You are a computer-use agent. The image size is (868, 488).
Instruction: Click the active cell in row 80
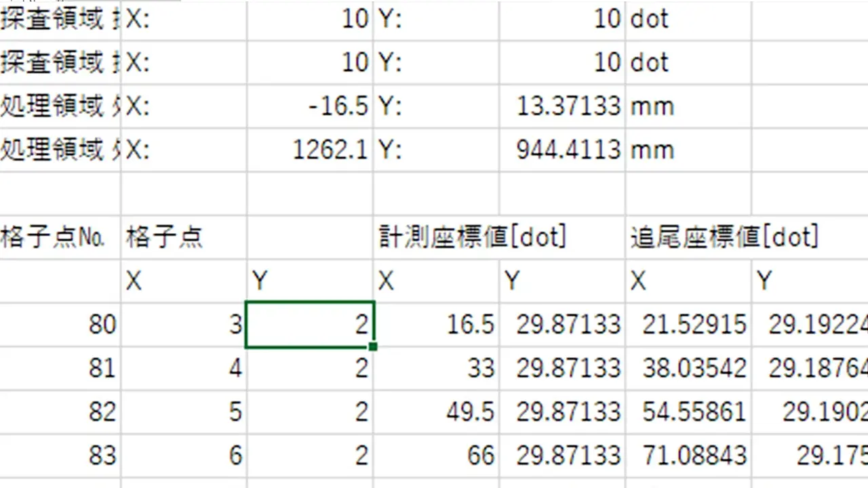click(x=310, y=325)
